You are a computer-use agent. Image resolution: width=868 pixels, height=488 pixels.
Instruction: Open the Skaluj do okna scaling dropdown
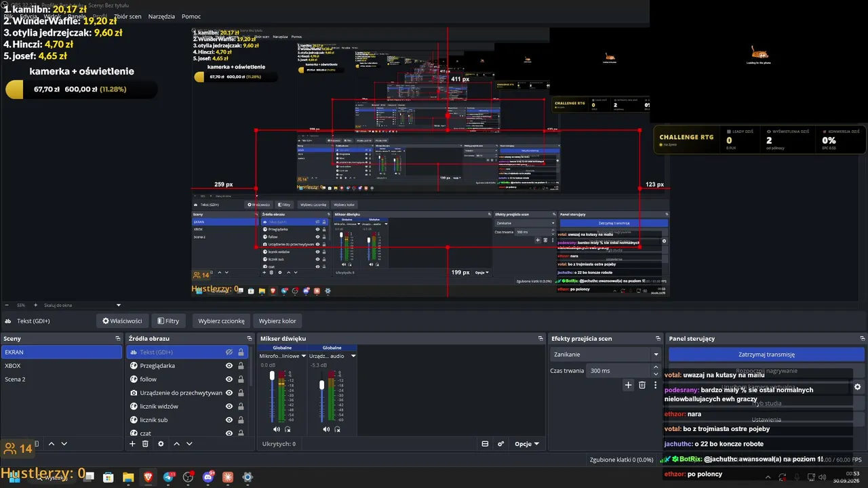(83, 305)
